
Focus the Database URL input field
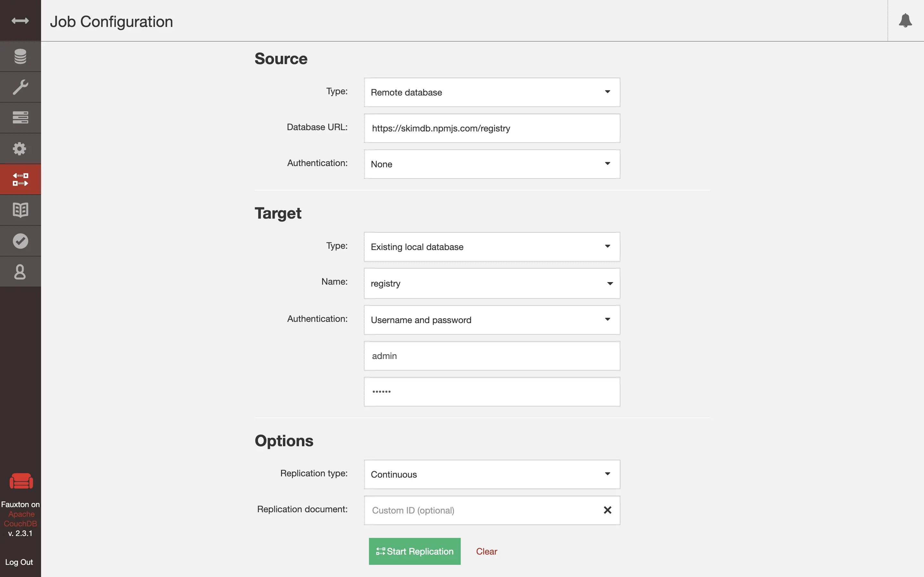[x=492, y=128]
